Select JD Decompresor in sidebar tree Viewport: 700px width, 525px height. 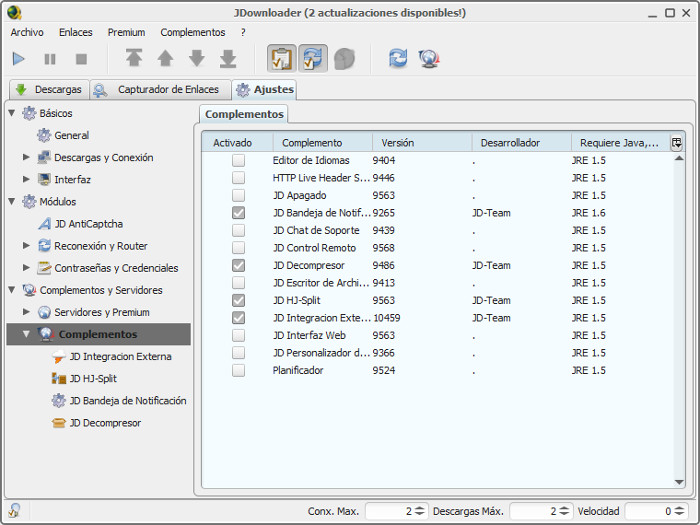96,422
